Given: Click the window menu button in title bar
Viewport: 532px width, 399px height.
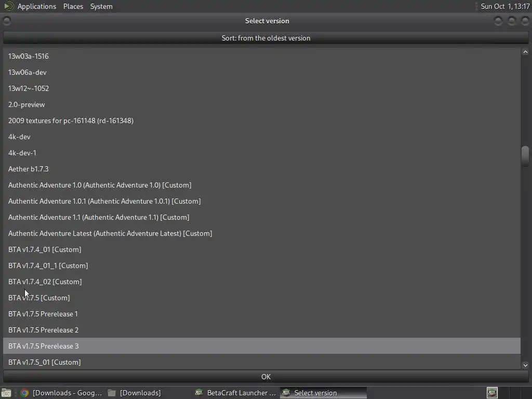Looking at the screenshot, I should (6, 21).
